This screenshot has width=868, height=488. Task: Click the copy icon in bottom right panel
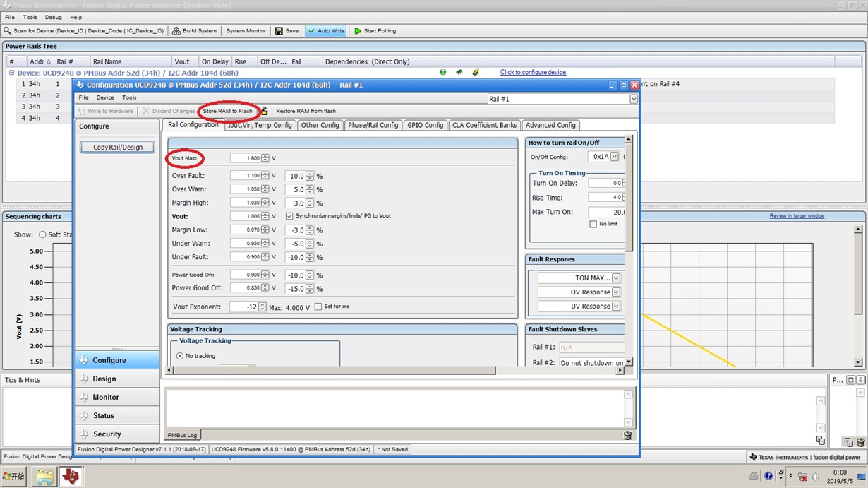click(848, 442)
